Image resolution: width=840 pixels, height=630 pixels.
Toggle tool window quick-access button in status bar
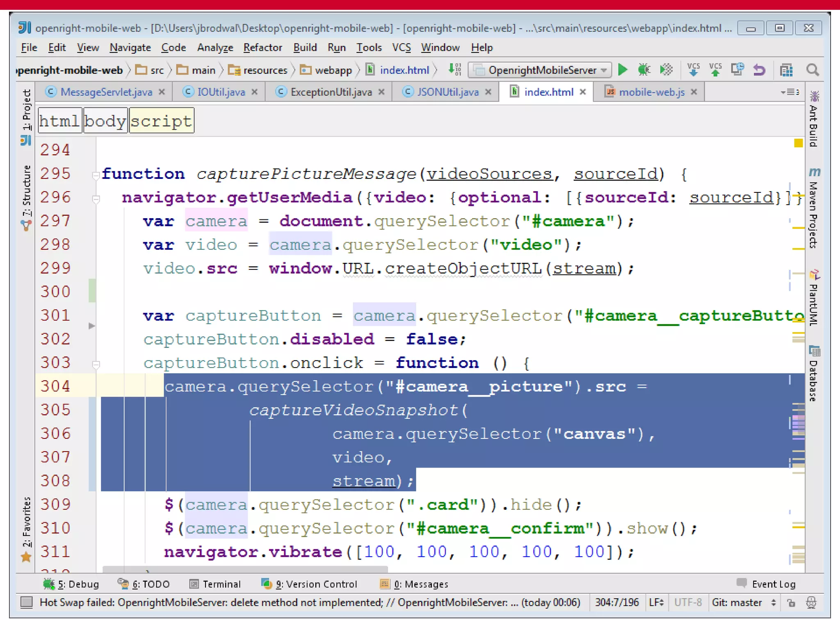coord(27,602)
